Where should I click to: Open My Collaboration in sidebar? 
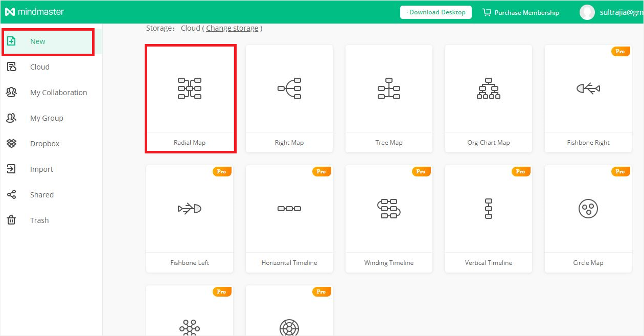point(58,93)
